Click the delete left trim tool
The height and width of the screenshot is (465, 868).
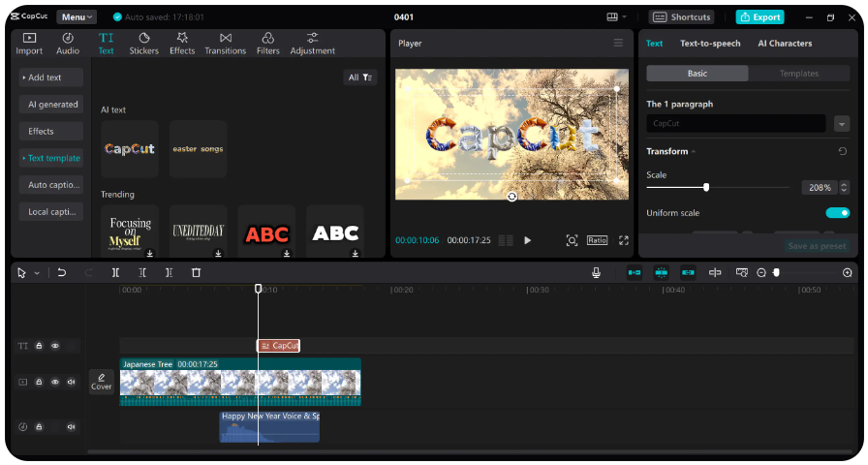click(142, 272)
